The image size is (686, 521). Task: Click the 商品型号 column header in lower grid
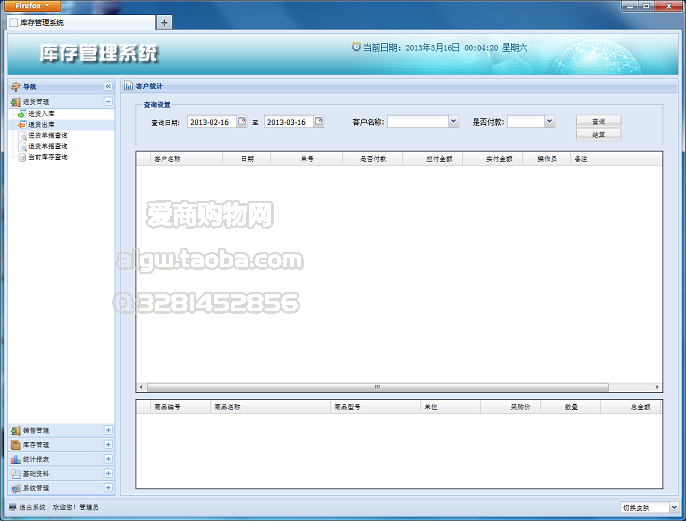tap(375, 407)
